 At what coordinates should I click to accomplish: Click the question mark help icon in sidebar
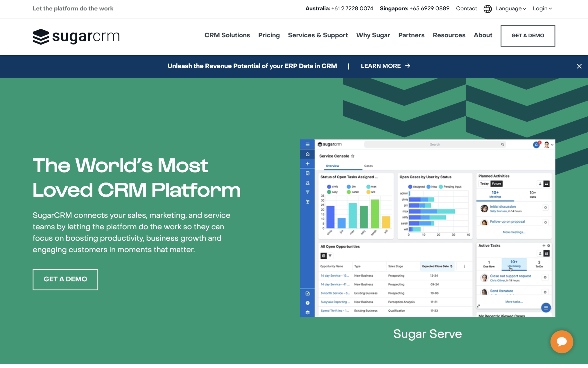pyautogui.click(x=307, y=303)
